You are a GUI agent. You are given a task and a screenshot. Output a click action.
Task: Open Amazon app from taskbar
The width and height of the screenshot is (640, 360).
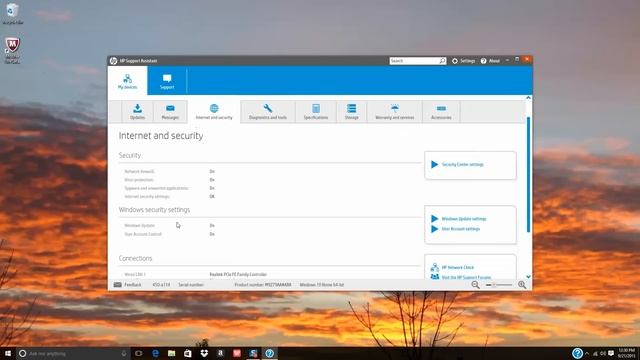220,353
